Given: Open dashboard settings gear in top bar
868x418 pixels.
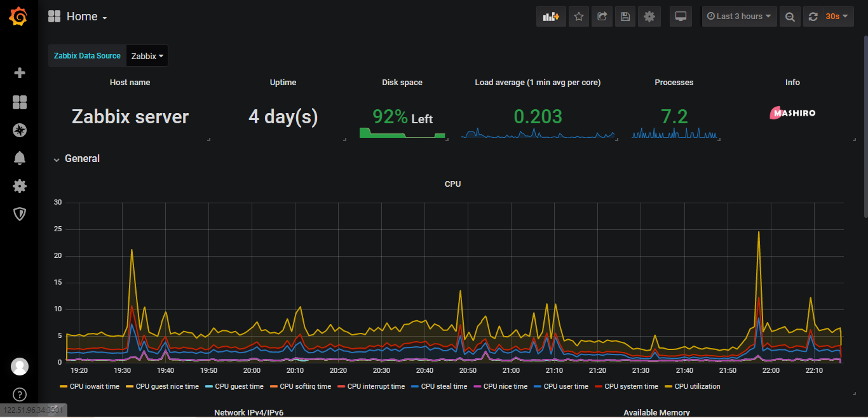Looking at the screenshot, I should [x=649, y=17].
